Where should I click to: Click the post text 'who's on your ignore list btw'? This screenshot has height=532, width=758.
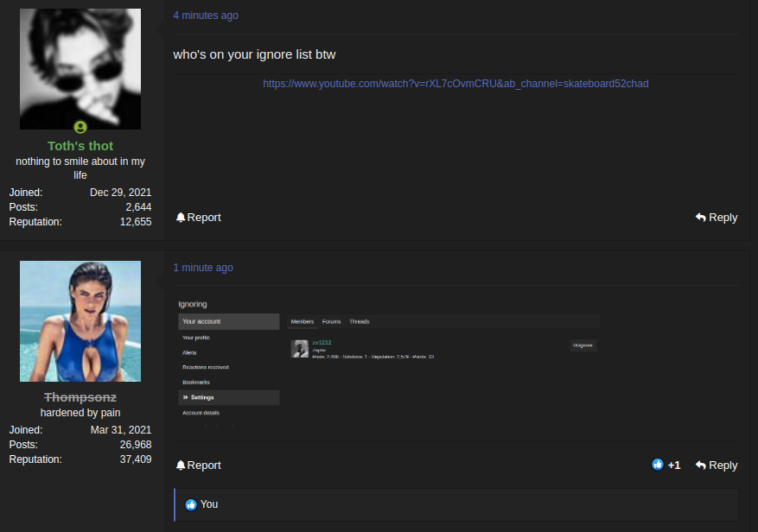[x=254, y=54]
